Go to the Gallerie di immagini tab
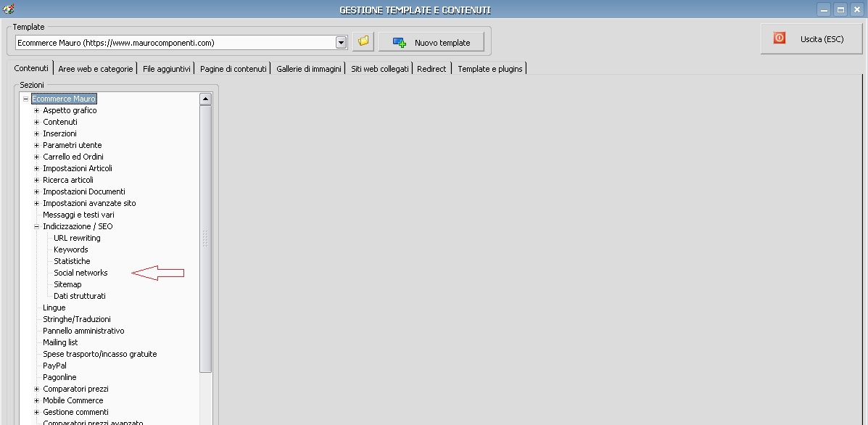 point(308,69)
